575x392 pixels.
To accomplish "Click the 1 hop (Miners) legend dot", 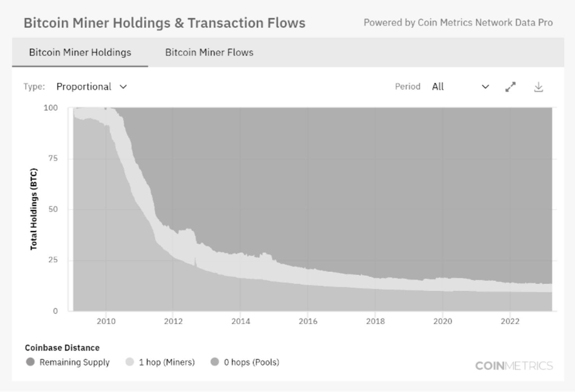I will point(130,362).
